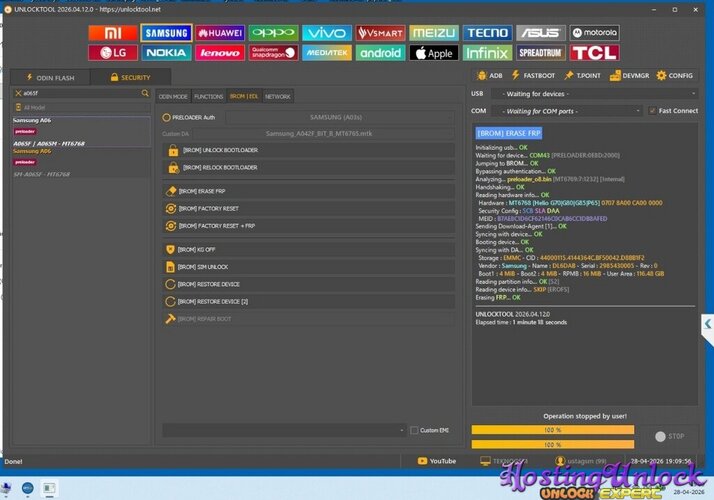Select the Vivo brand logo
The image size is (714, 500).
(327, 33)
